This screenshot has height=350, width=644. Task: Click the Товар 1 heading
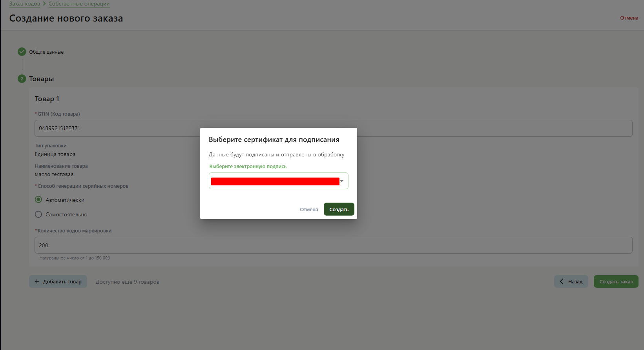coord(47,99)
